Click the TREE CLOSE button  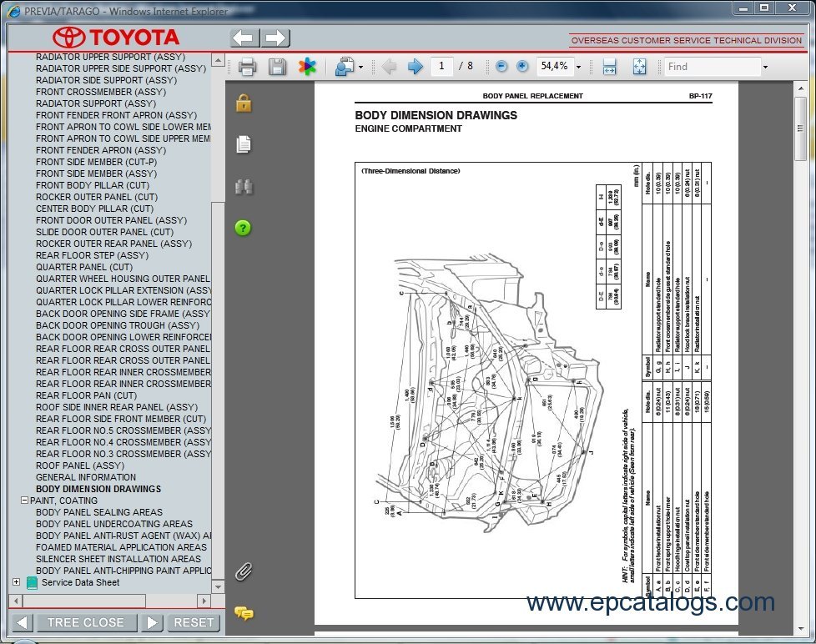click(86, 622)
